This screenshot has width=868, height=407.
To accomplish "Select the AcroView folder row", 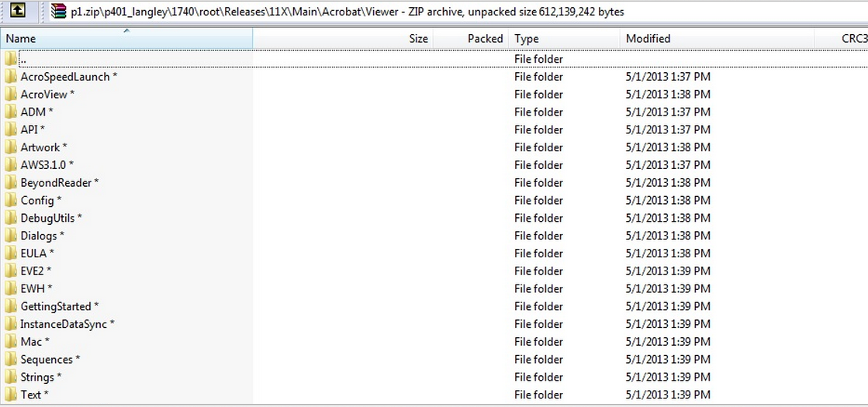I will [47, 95].
